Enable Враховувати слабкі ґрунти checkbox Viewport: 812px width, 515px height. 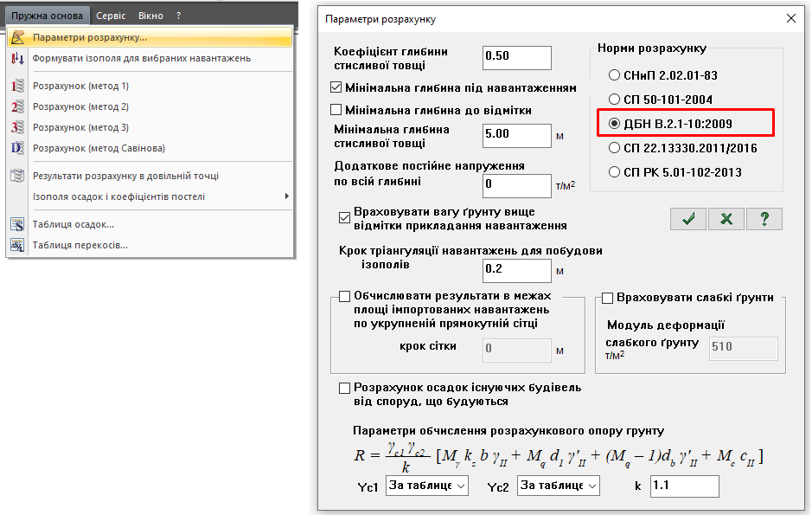point(607,298)
